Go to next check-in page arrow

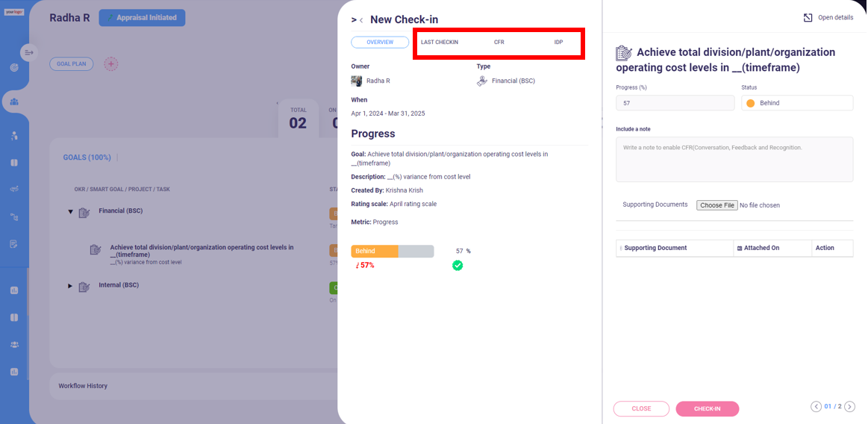[850, 406]
